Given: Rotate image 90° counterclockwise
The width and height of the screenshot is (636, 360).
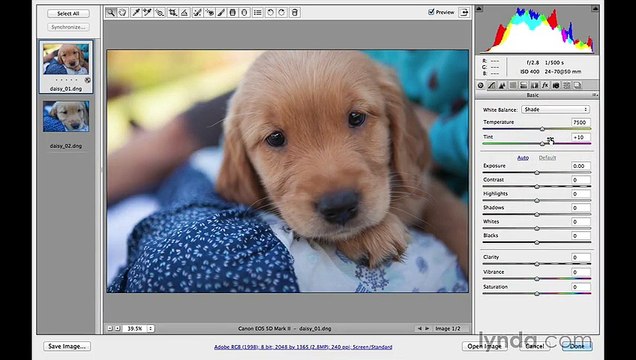Looking at the screenshot, I should coord(270,13).
